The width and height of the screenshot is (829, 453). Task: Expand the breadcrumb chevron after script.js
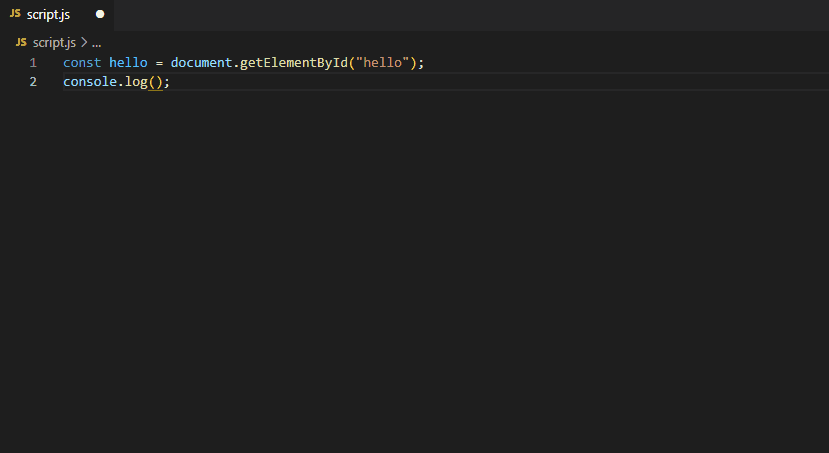click(84, 43)
